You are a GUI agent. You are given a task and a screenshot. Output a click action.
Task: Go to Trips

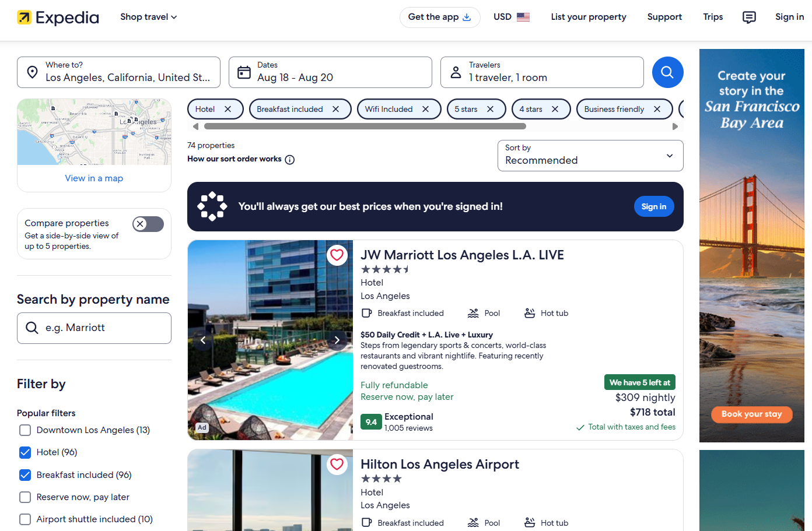click(x=713, y=17)
